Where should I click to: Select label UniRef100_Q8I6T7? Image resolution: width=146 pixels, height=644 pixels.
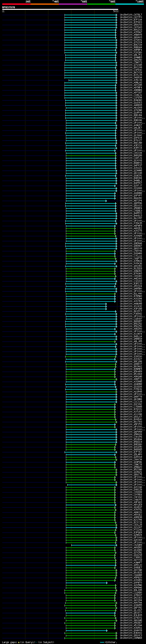[131, 613]
